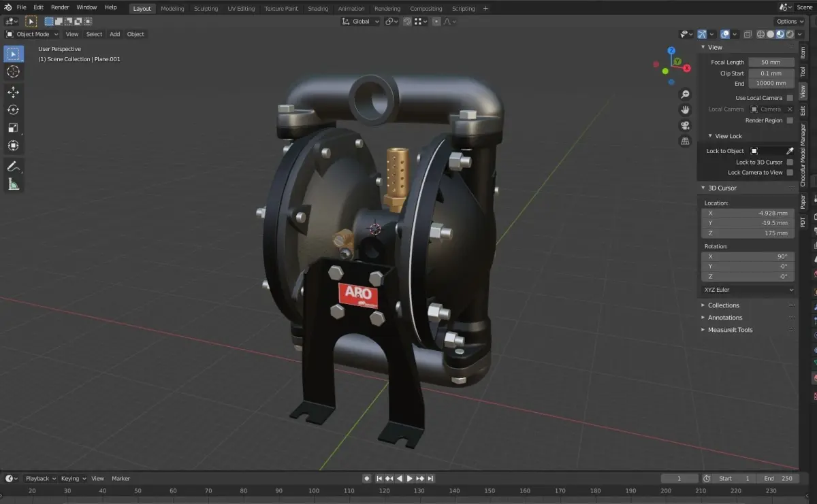The width and height of the screenshot is (817, 504).
Task: Click the pan view hand icon
Action: click(686, 110)
